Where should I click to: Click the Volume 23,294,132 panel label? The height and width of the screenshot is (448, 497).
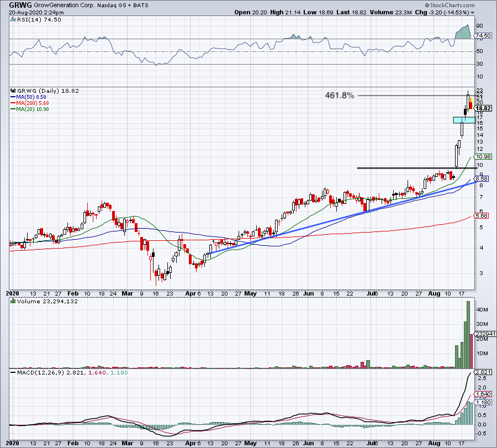(47, 301)
